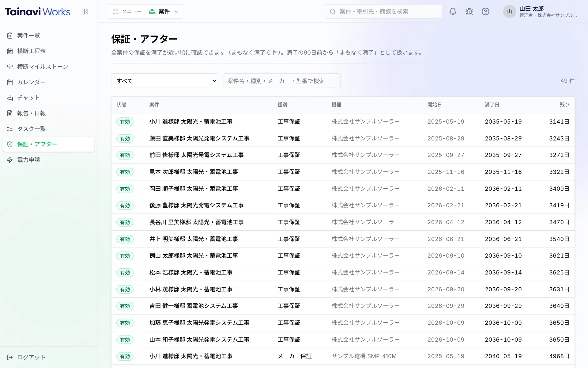Screen dimensions: 588x368
Task: Open the すべて status filter dropdown
Action: coord(164,81)
